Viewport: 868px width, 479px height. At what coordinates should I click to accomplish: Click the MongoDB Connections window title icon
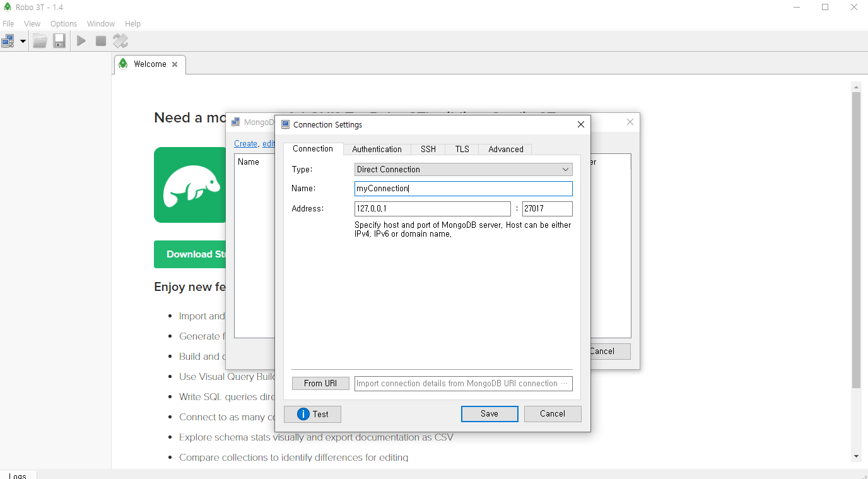click(x=236, y=122)
